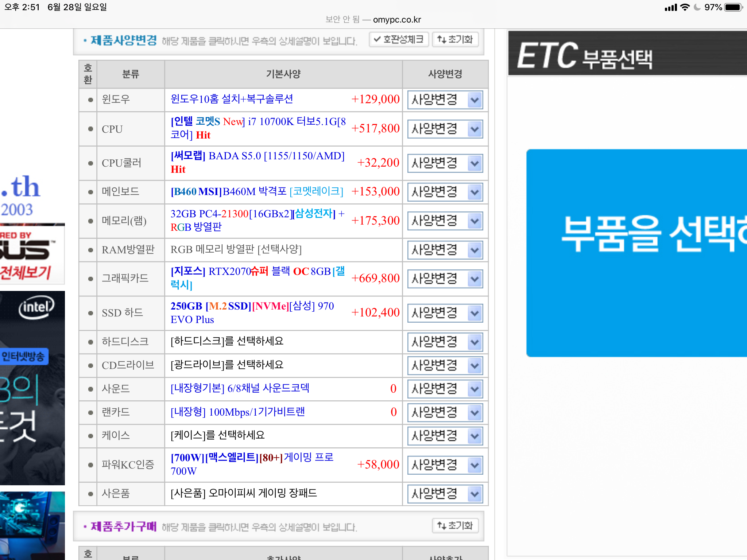Click [하드디스크]를 선택하세요 text
This screenshot has width=747, height=560.
pos(227,341)
